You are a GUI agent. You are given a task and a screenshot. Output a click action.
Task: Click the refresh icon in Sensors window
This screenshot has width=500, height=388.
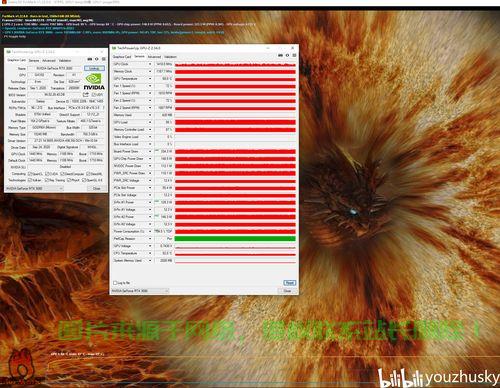287,55
